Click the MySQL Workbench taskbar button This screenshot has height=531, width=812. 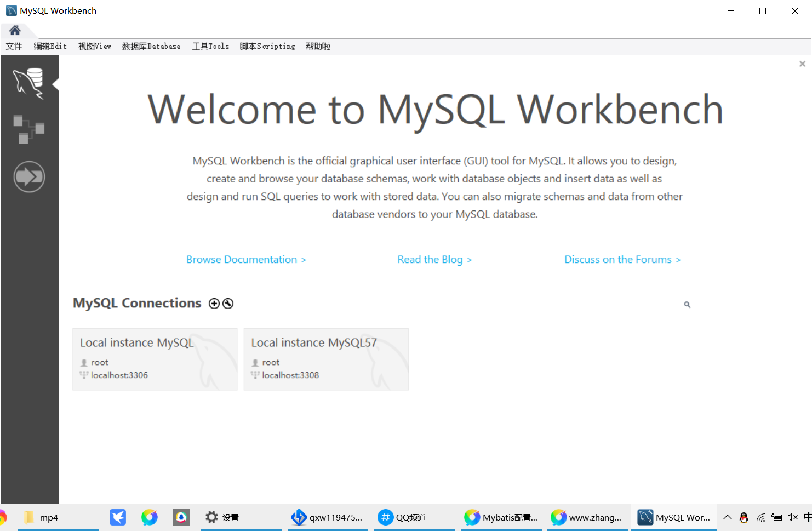(x=674, y=517)
